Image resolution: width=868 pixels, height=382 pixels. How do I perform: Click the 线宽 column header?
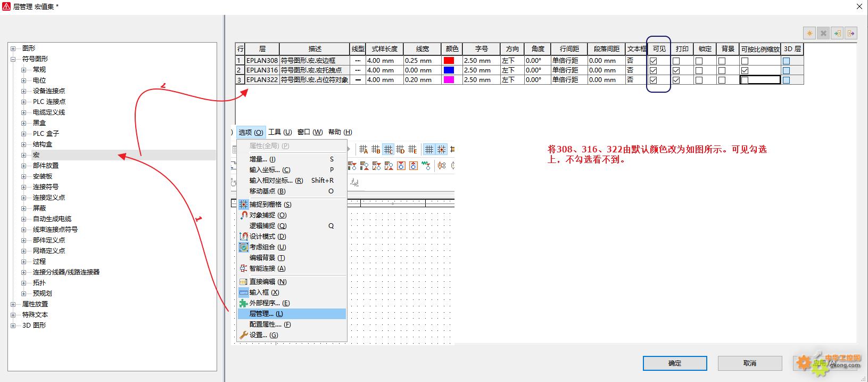(423, 49)
